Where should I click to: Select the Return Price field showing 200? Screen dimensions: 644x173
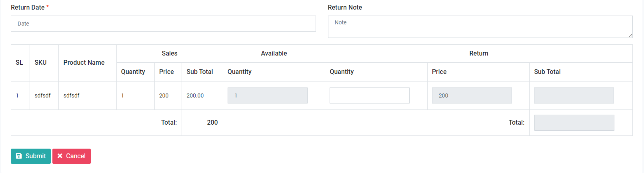472,95
